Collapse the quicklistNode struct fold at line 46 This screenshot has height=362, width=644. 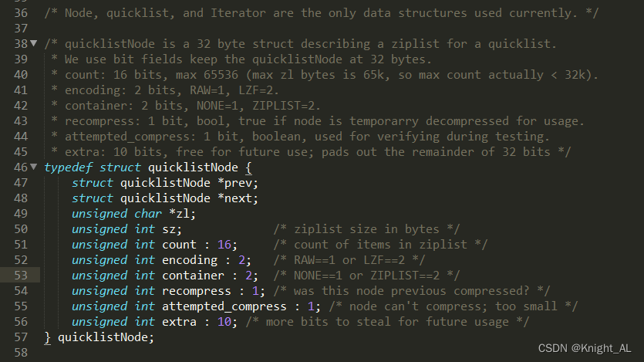tap(33, 167)
